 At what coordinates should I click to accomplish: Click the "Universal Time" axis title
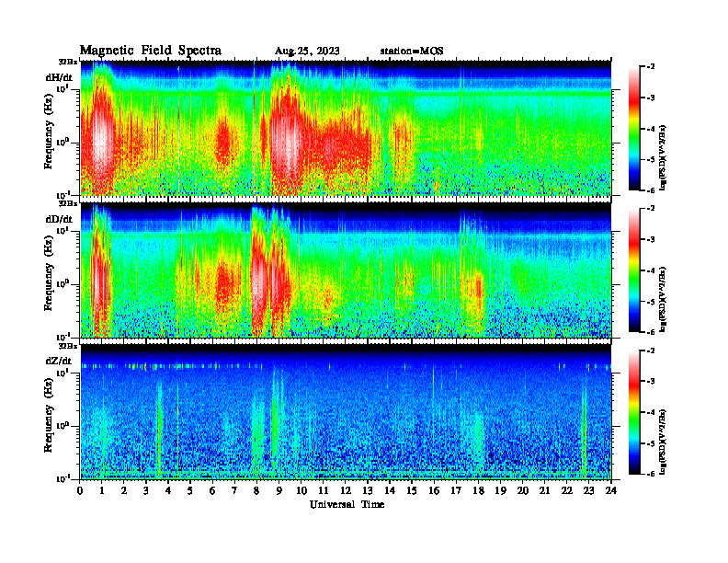click(347, 504)
